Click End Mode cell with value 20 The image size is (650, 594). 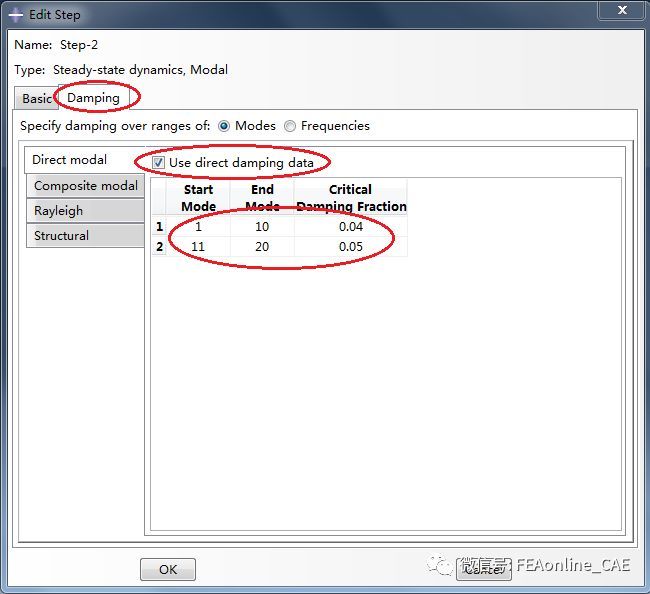click(x=262, y=246)
